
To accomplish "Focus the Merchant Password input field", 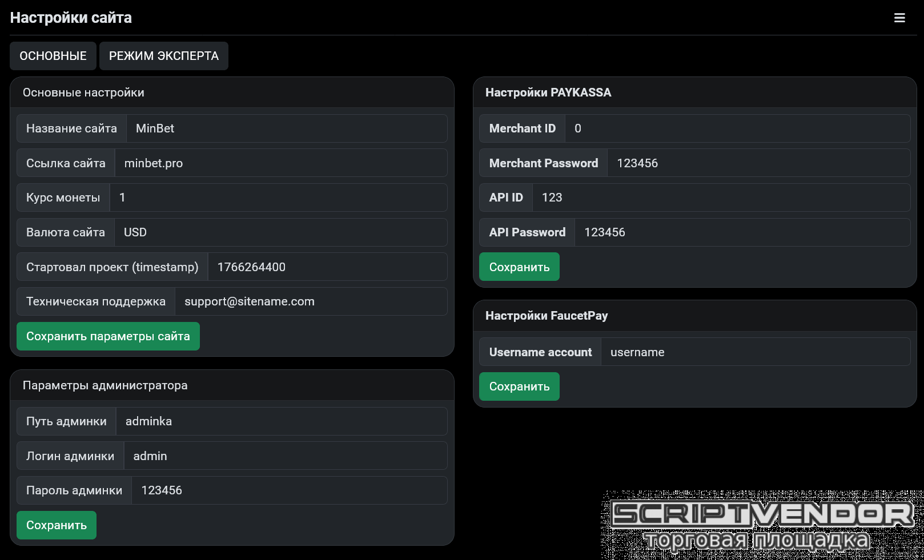I will click(758, 163).
